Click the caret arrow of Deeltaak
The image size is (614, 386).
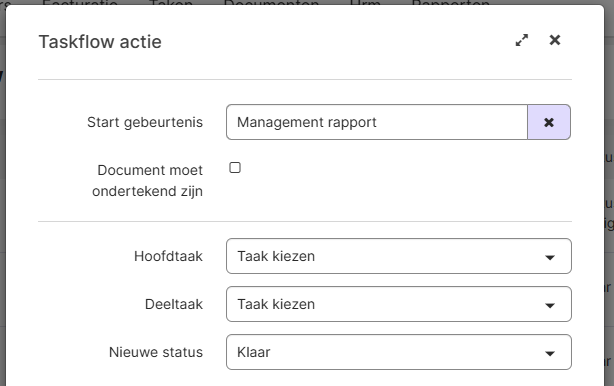pos(550,305)
